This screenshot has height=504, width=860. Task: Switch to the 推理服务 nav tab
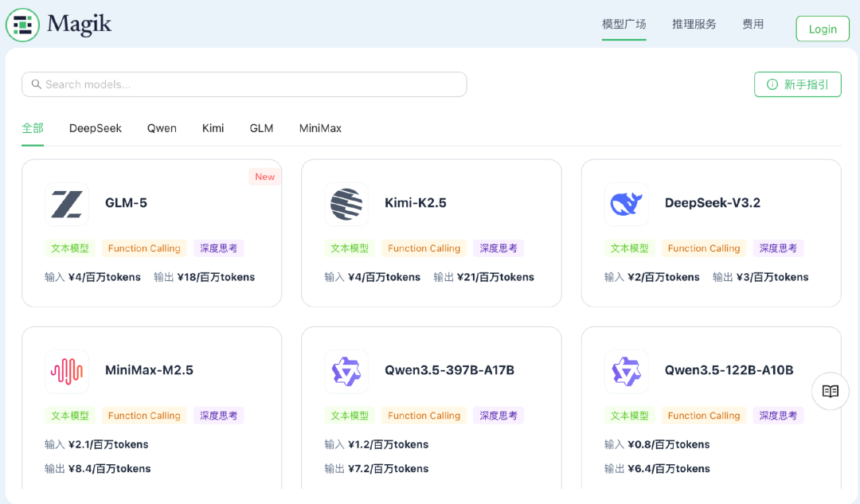(694, 25)
